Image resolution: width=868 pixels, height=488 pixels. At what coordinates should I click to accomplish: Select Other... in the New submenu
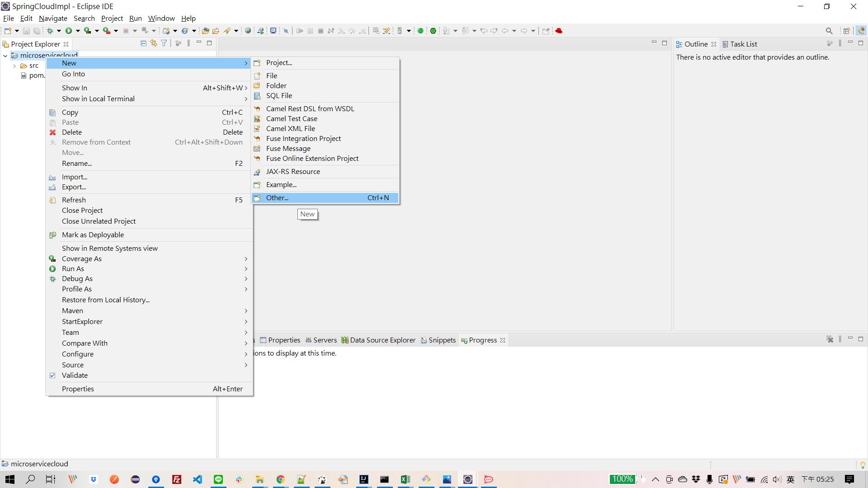(x=325, y=198)
